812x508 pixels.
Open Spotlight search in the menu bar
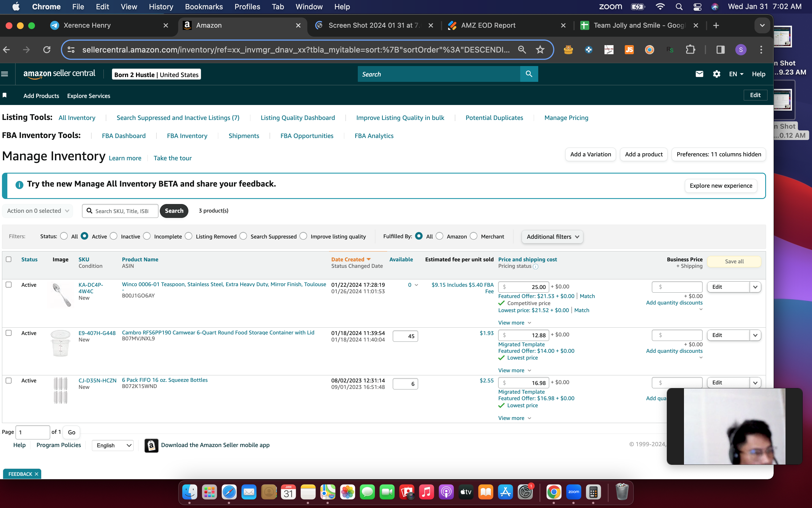pyautogui.click(x=679, y=7)
